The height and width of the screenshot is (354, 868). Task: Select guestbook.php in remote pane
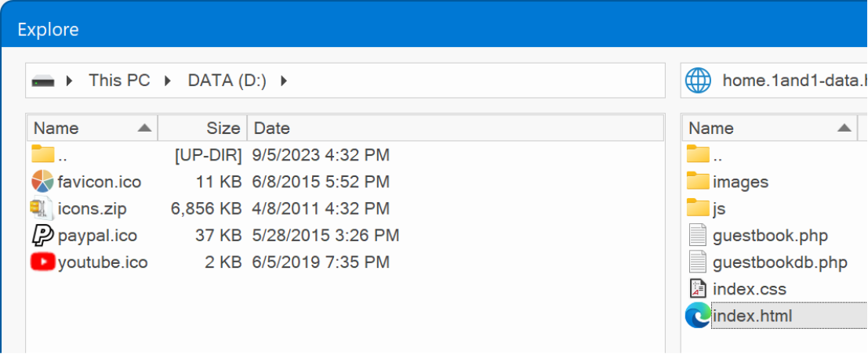(770, 236)
